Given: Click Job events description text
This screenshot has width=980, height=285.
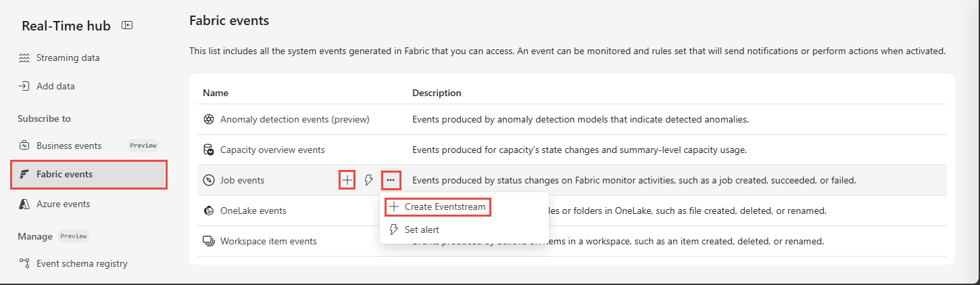Looking at the screenshot, I should point(635,180).
